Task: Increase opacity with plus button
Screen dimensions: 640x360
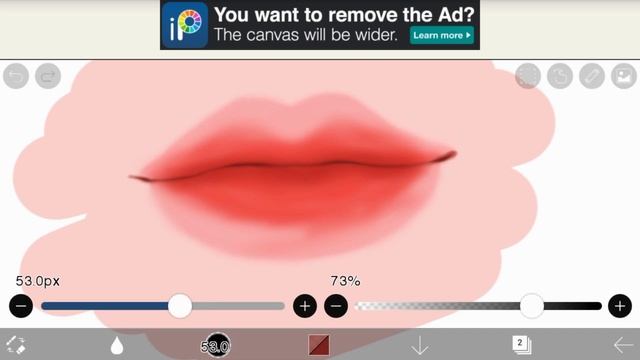Action: 620,306
